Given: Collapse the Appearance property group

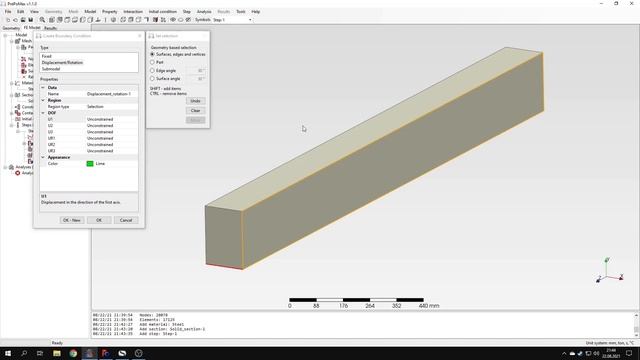Looking at the screenshot, I should pos(43,157).
